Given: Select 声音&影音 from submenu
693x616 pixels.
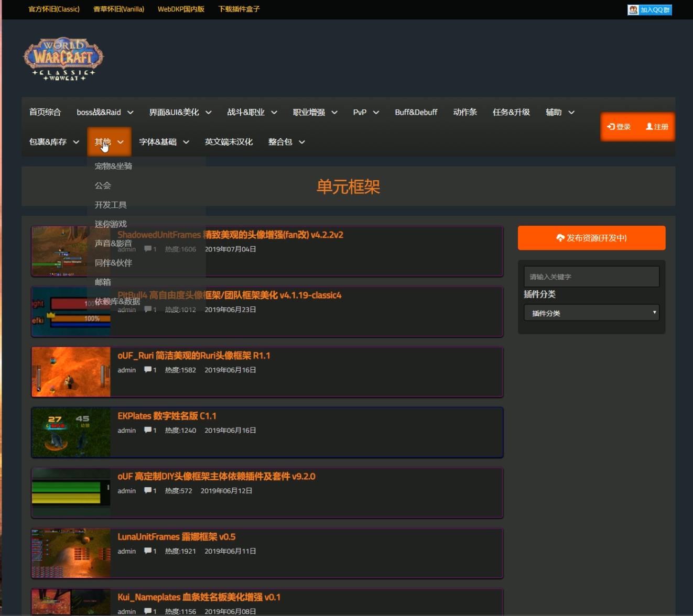Looking at the screenshot, I should tap(113, 244).
